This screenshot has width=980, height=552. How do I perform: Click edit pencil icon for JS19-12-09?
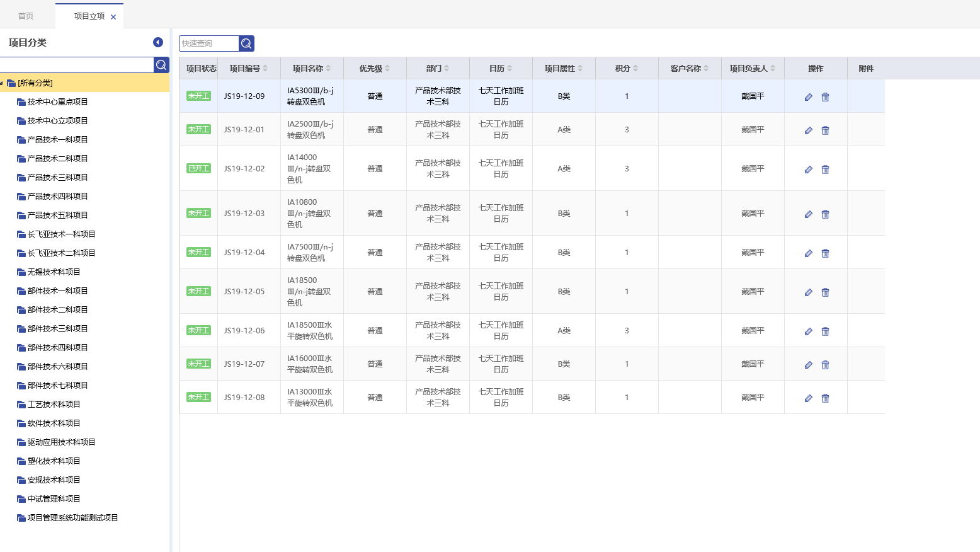tap(808, 97)
